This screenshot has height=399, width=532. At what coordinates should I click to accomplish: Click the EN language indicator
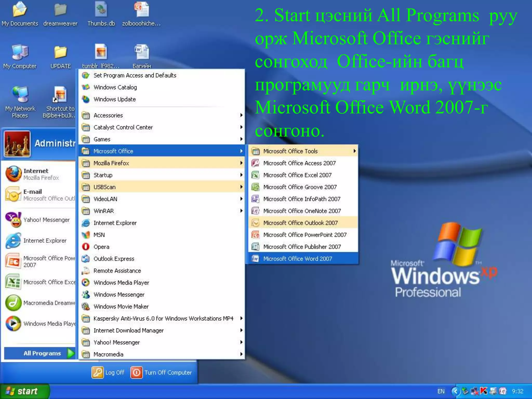(441, 391)
